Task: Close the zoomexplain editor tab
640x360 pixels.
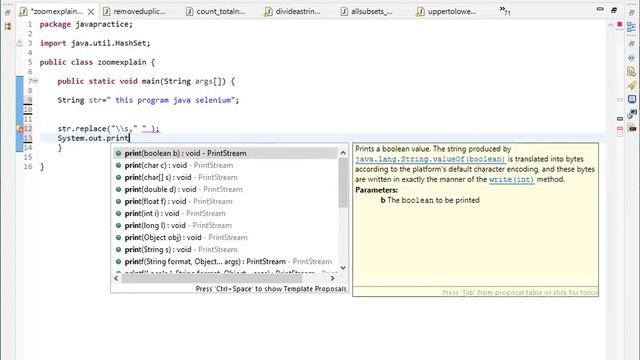Action: (91, 11)
